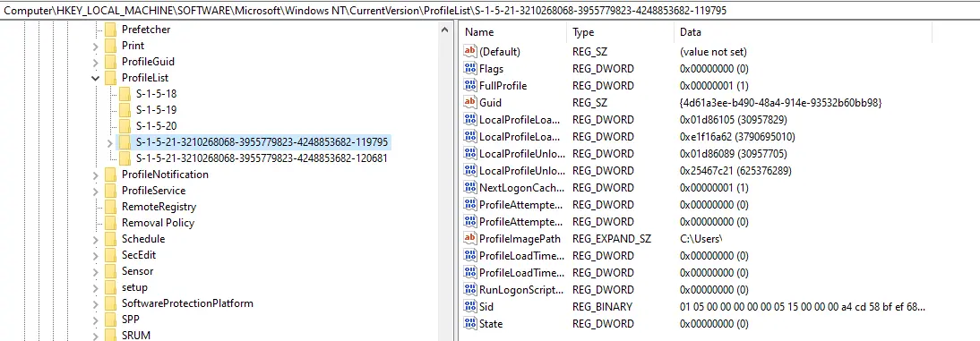Select the ProfileList key label
Image resolution: width=980 pixels, height=341 pixels.
[145, 78]
